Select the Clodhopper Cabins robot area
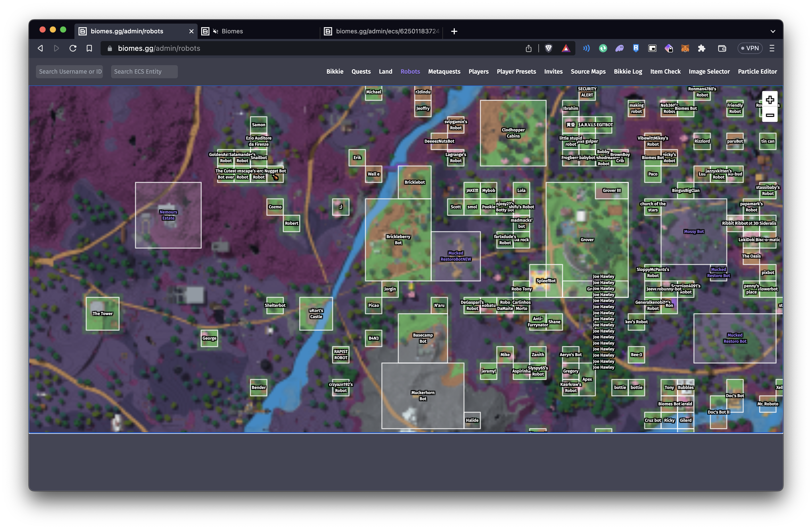The width and height of the screenshot is (812, 529). click(513, 133)
